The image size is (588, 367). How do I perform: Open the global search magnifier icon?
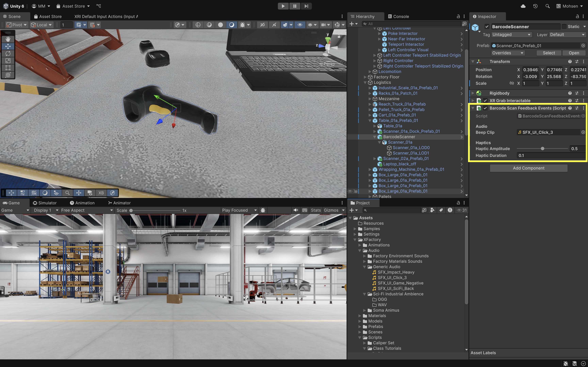coord(548,6)
